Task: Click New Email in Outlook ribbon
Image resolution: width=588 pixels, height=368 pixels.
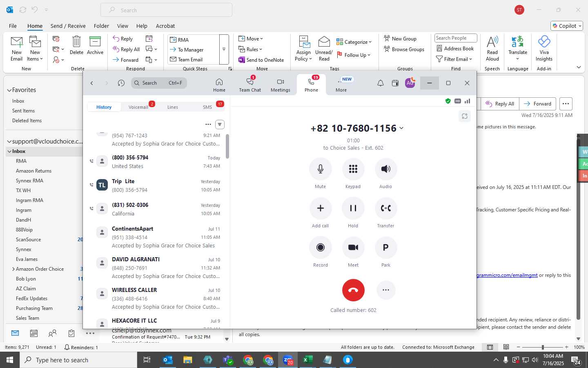Action: click(17, 49)
